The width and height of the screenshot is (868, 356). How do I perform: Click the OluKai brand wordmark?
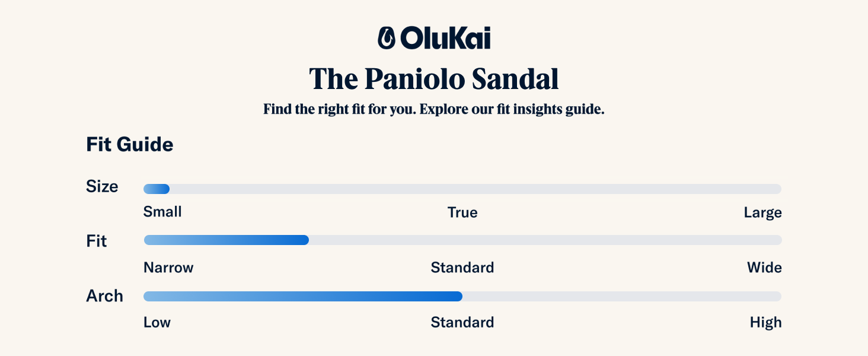[x=445, y=38]
